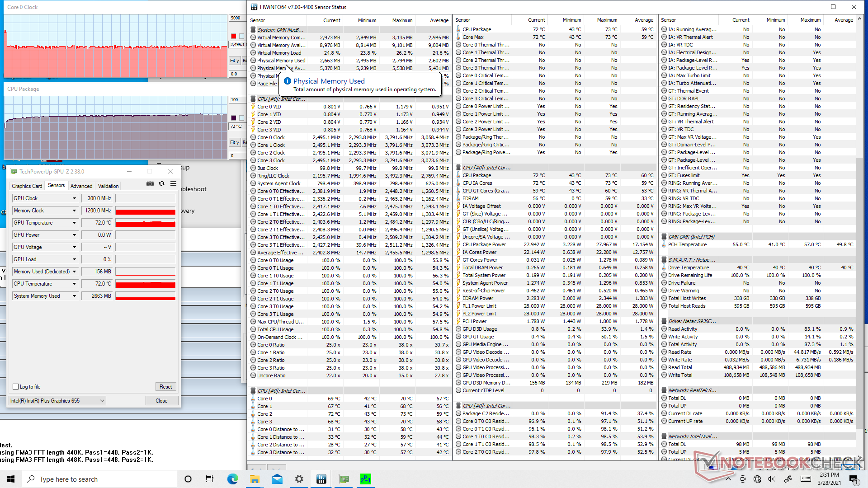Open the notification center icon
The image size is (868, 488).
pyautogui.click(x=853, y=479)
